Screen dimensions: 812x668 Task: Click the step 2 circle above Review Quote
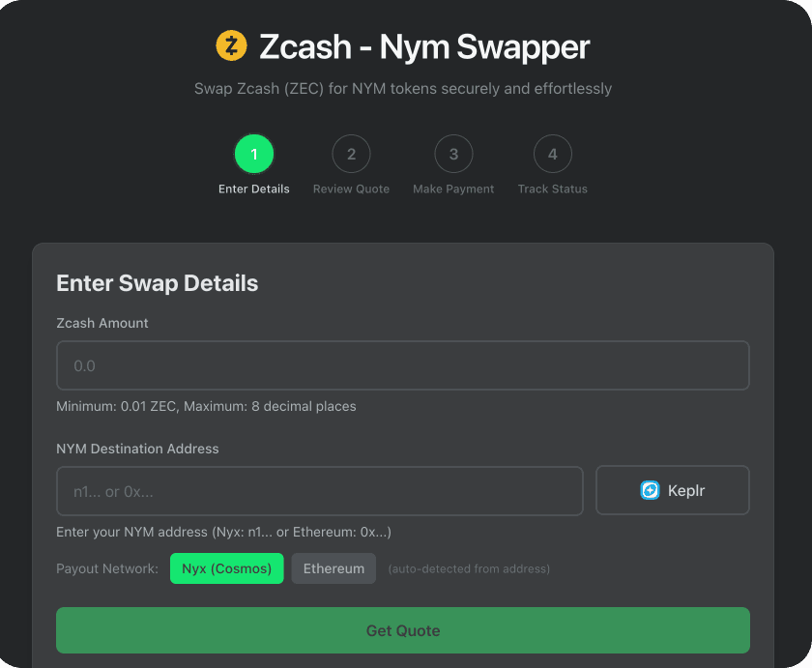[x=351, y=153]
